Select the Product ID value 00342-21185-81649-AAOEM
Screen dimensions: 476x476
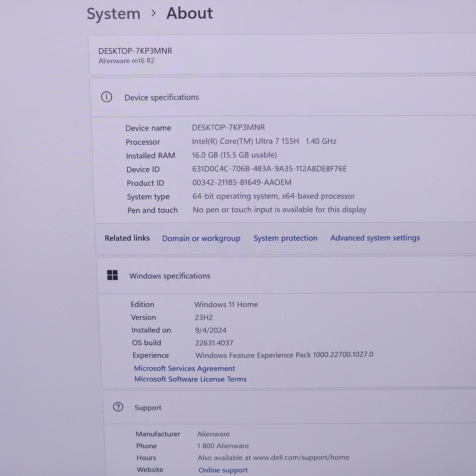[242, 182]
